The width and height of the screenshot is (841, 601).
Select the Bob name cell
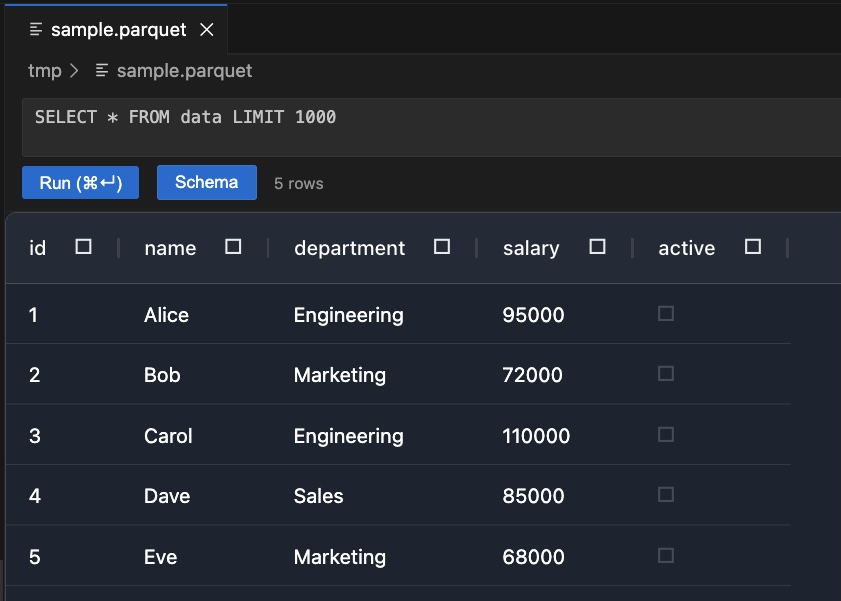tap(162, 375)
